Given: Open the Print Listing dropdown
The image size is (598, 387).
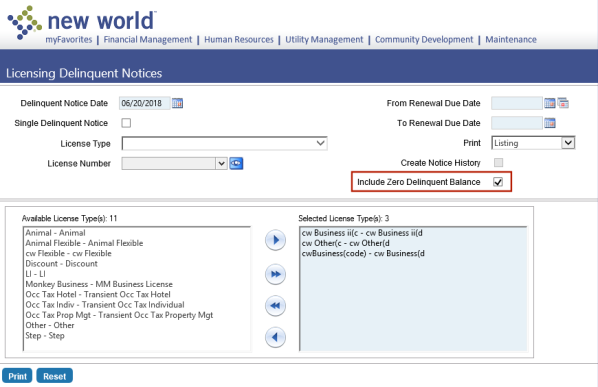Looking at the screenshot, I should click(x=533, y=143).
